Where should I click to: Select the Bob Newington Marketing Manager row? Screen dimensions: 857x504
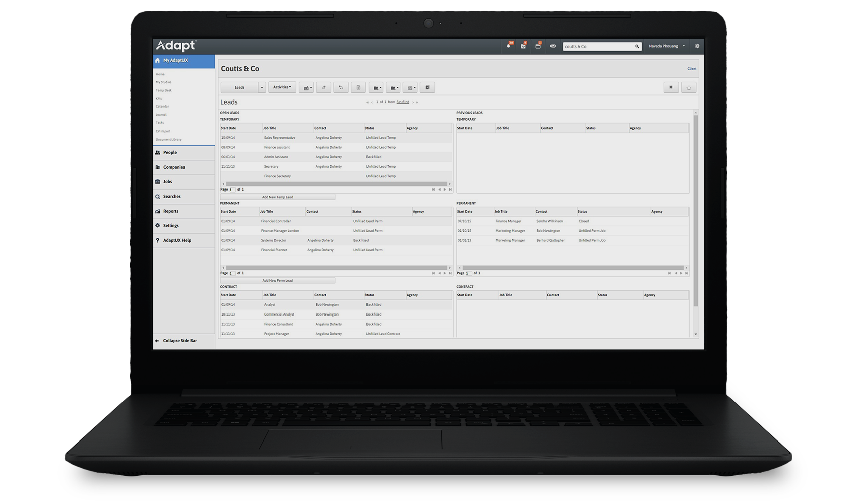point(572,231)
